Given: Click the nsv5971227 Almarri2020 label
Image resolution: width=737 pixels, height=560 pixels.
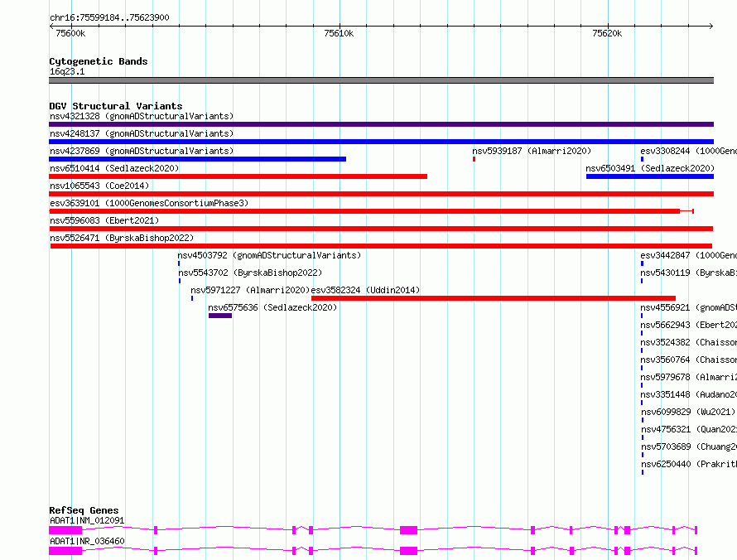Looking at the screenshot, I should coord(250,290).
